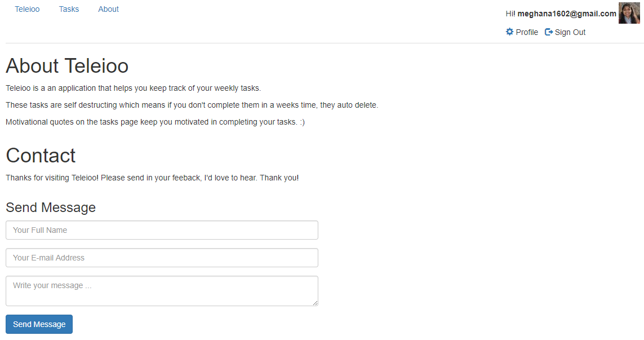Click the message box resize handle
This screenshot has height=340, width=644.
[x=315, y=303]
